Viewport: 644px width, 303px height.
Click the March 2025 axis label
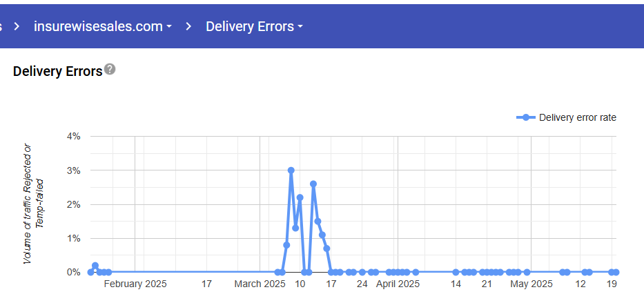point(260,284)
